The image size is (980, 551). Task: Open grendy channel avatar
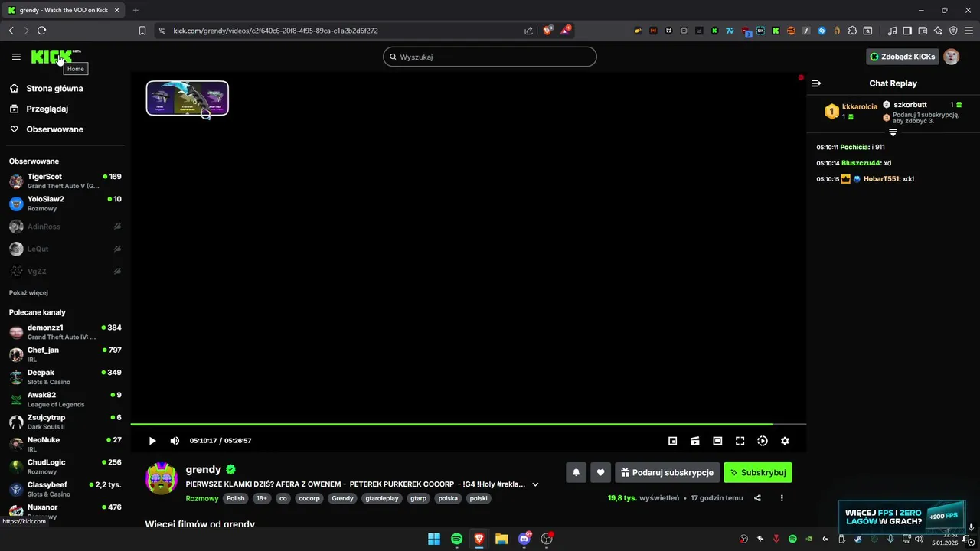[162, 478]
